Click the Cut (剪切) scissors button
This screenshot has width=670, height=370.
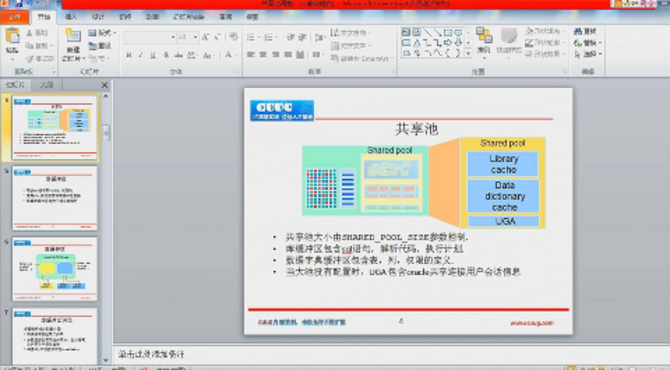tap(37, 32)
